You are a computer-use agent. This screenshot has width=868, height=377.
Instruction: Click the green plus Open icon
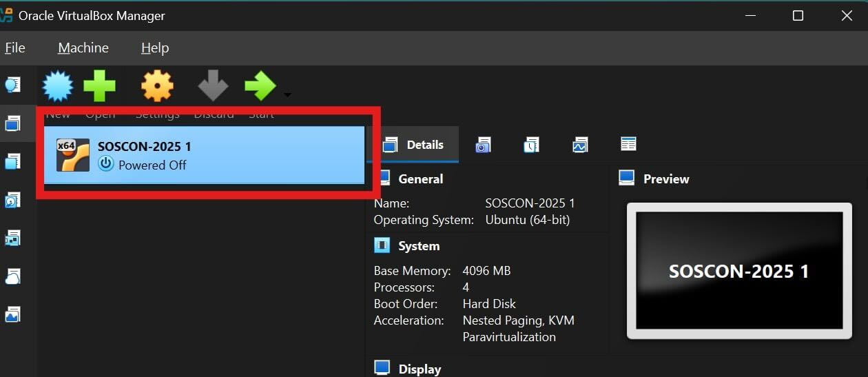tap(100, 87)
